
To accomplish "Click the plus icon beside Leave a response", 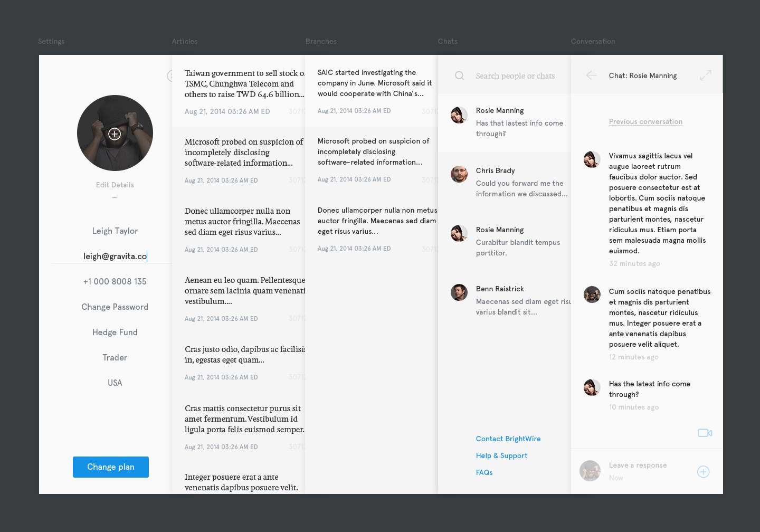I will 704,472.
